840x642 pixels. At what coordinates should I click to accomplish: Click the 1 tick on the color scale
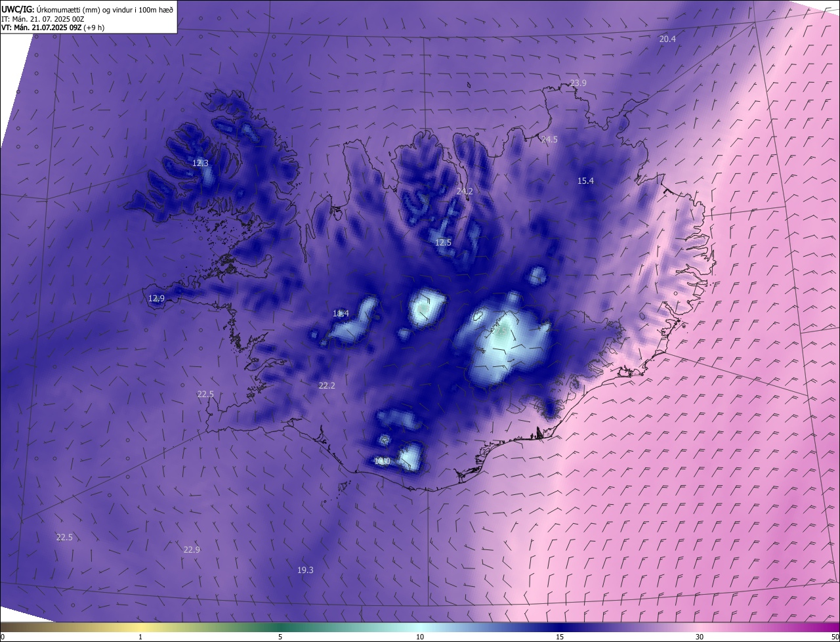(141, 637)
